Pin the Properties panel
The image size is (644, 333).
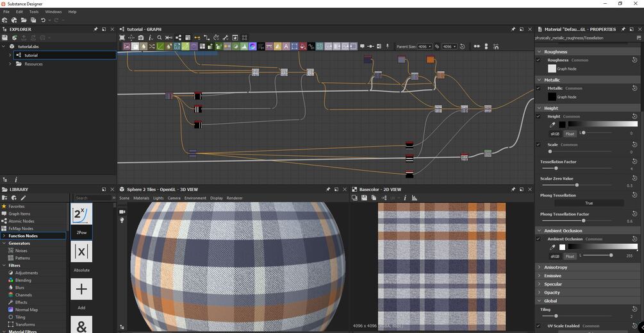pos(623,29)
